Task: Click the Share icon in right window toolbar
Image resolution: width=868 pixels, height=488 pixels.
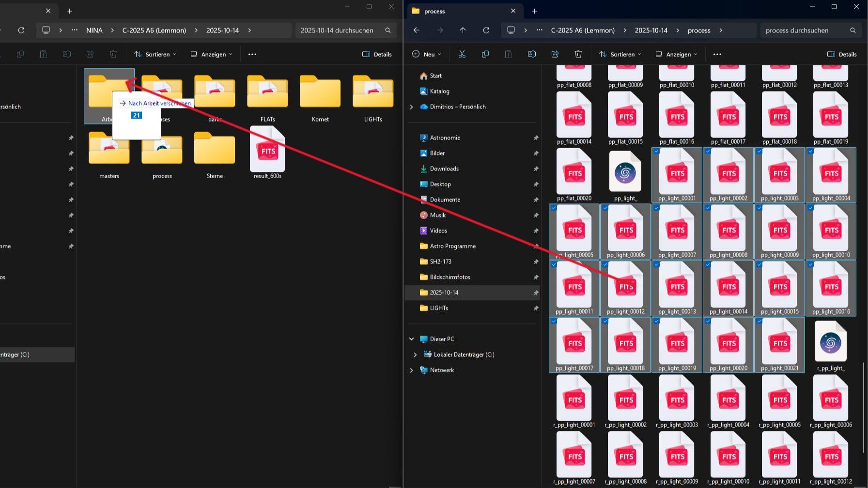Action: [555, 54]
